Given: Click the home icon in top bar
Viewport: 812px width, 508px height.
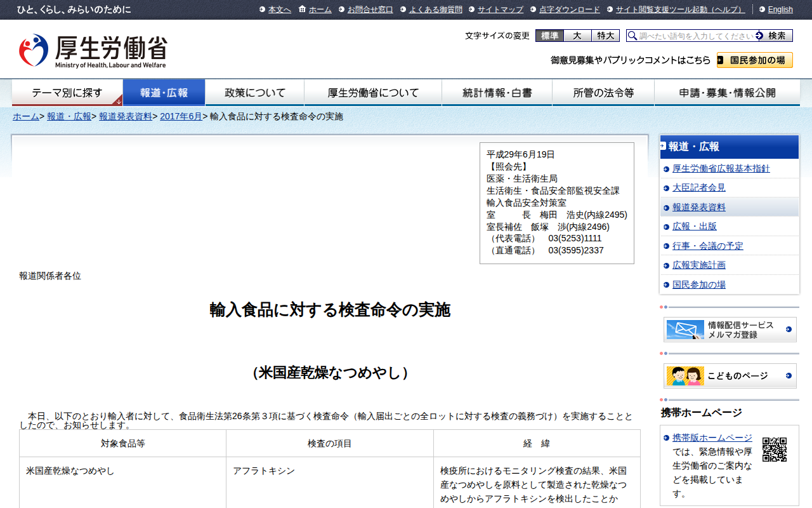Looking at the screenshot, I should [302, 10].
